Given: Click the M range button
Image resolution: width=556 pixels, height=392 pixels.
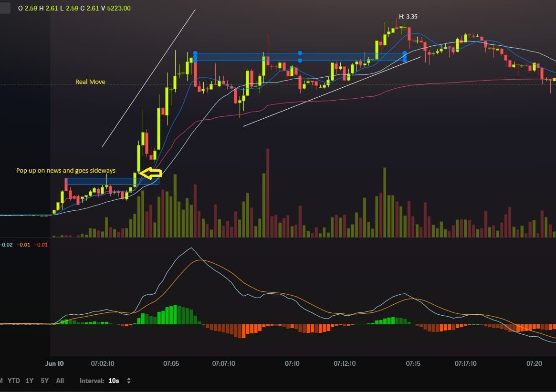Looking at the screenshot, I should [2, 381].
